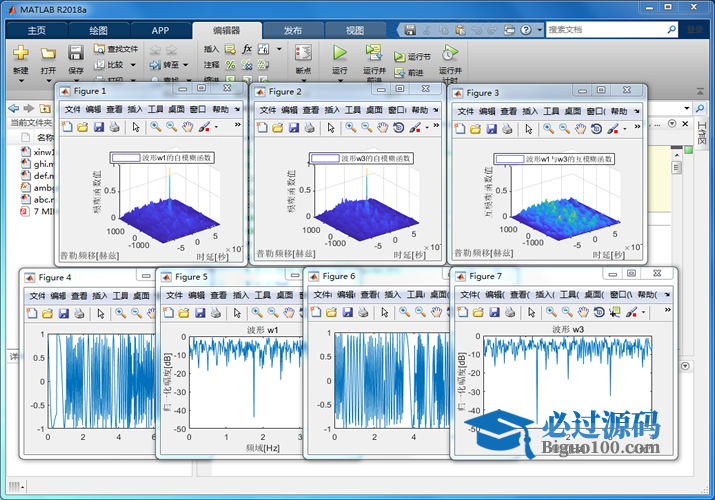715x500 pixels.
Task: Click the Save icon in Figure 7 toolbar
Action: point(495,313)
